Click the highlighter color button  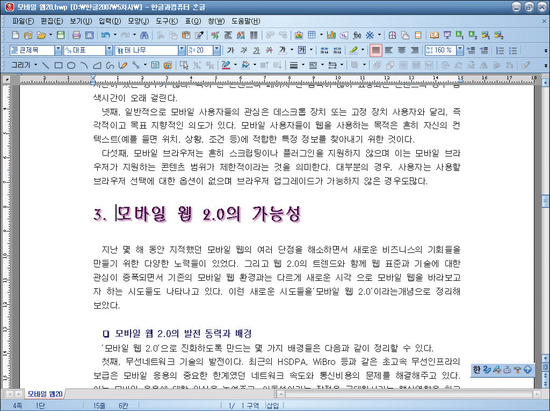click(354, 50)
